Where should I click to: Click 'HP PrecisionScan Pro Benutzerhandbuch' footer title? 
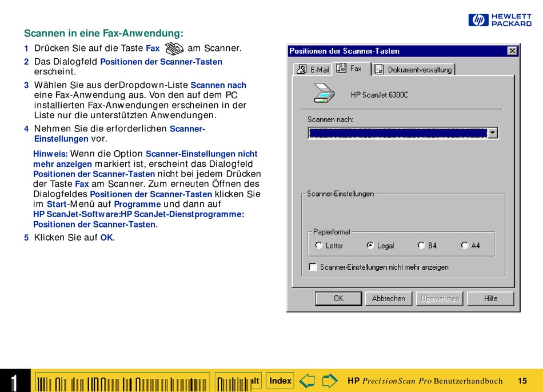(425, 381)
